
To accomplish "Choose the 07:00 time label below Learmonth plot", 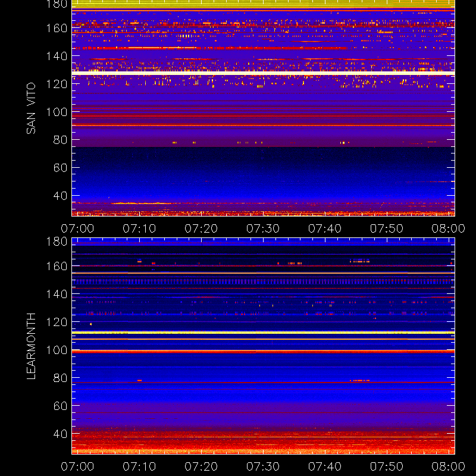I will pos(77,466).
